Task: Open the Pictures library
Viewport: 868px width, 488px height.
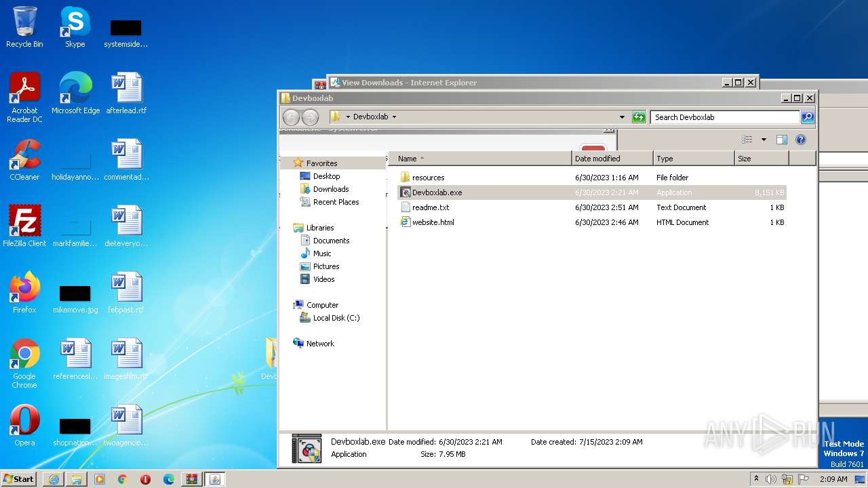Action: (x=326, y=266)
